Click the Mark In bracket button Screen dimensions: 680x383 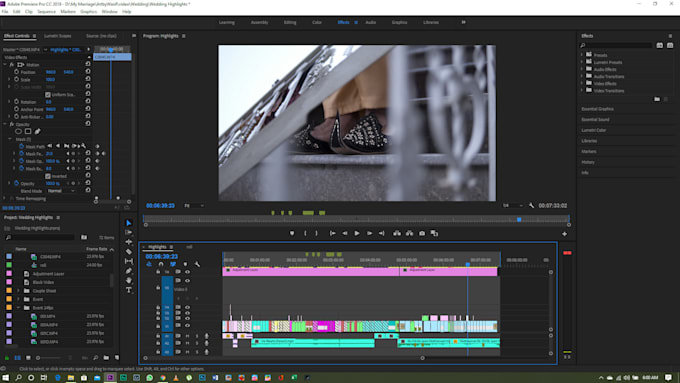pyautogui.click(x=305, y=233)
